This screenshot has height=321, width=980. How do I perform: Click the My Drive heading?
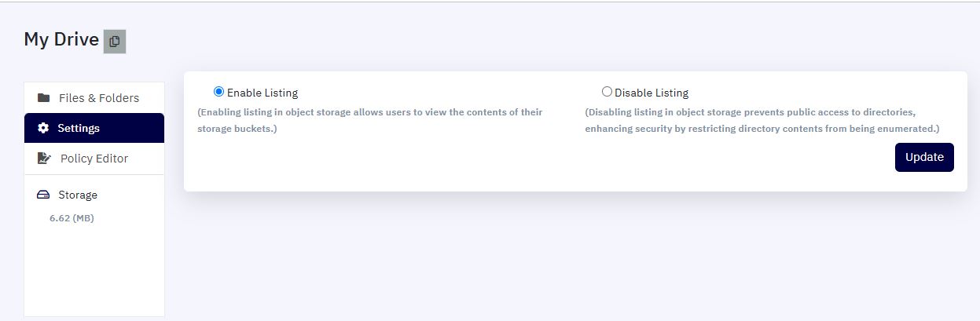pyautogui.click(x=61, y=39)
